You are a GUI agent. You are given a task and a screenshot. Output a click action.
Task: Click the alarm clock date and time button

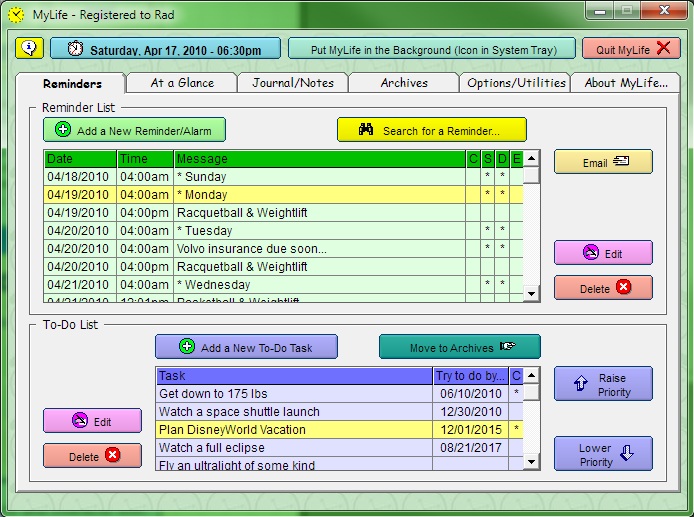(165, 48)
